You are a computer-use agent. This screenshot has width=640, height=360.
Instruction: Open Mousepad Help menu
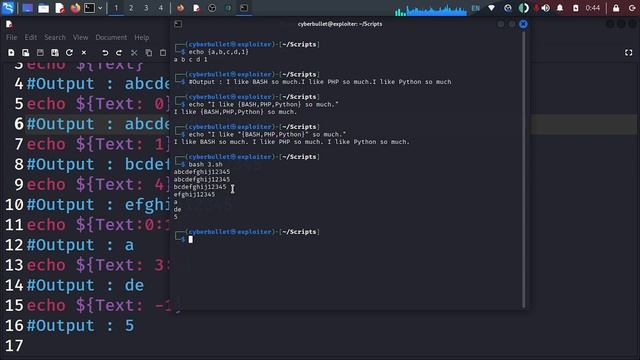pos(142,37)
